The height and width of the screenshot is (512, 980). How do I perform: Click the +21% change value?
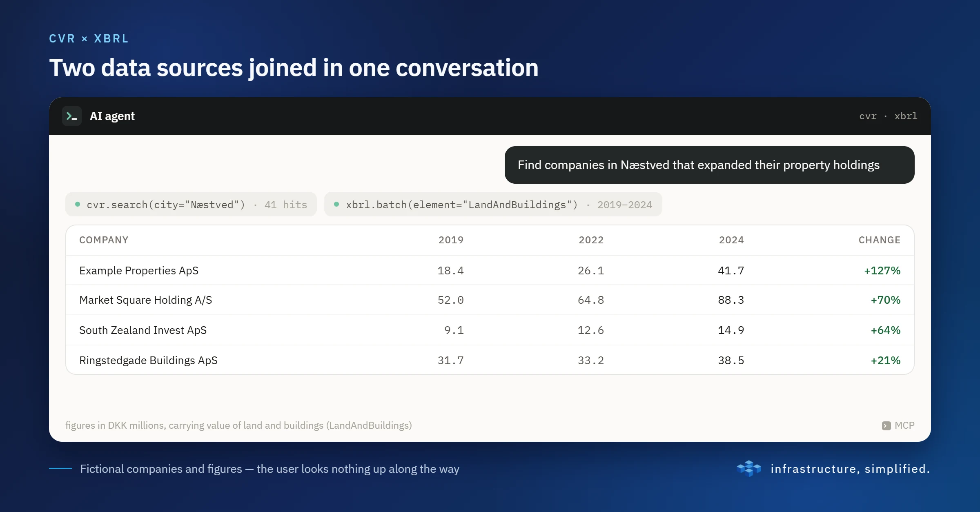pos(885,361)
